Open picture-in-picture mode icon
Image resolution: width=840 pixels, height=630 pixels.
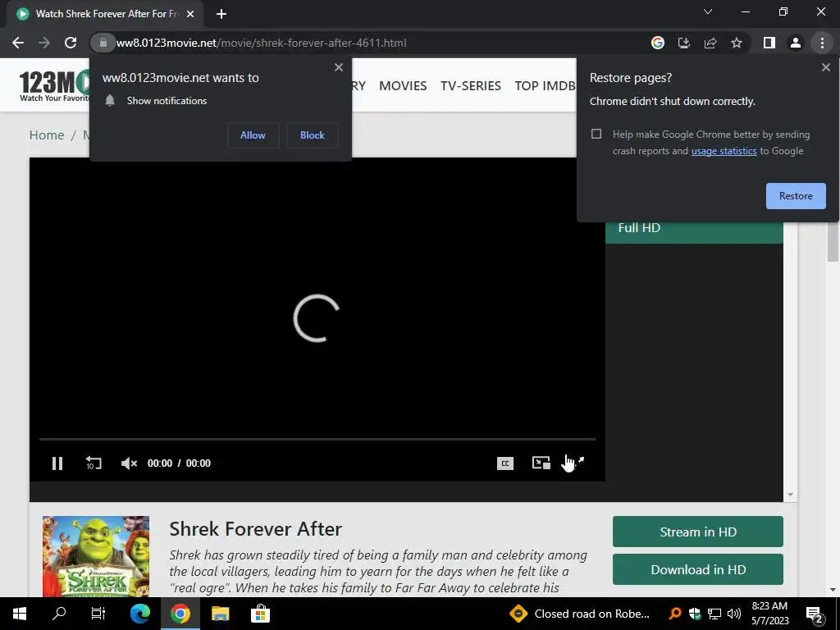coord(541,463)
